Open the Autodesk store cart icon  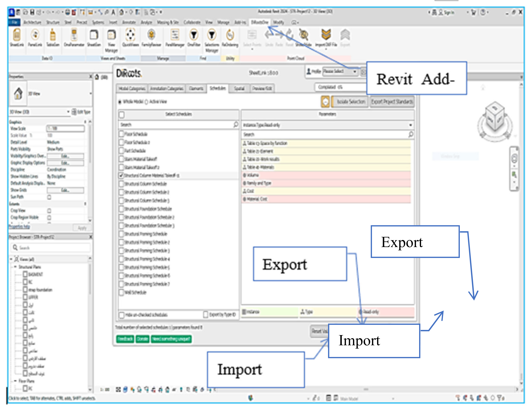[473, 12]
